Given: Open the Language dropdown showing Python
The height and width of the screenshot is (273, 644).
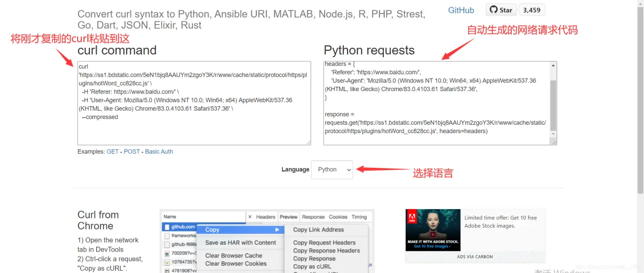Looking at the screenshot, I should pyautogui.click(x=332, y=170).
